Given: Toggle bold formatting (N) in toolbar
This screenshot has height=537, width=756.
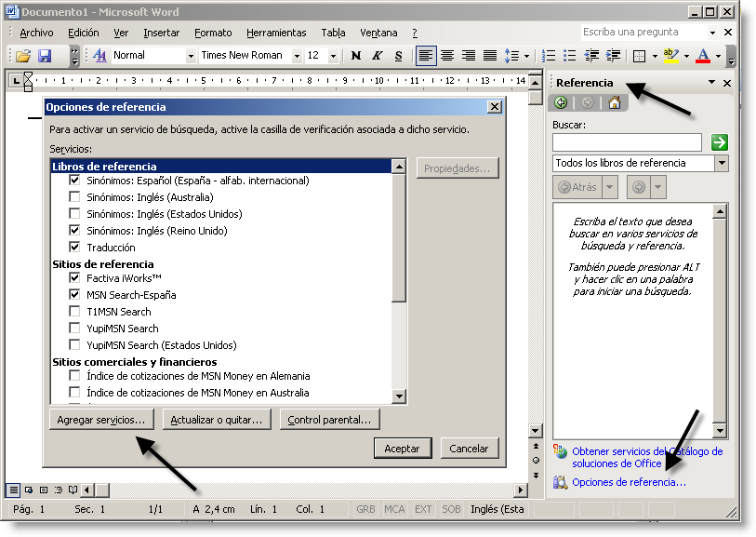Looking at the screenshot, I should [355, 56].
